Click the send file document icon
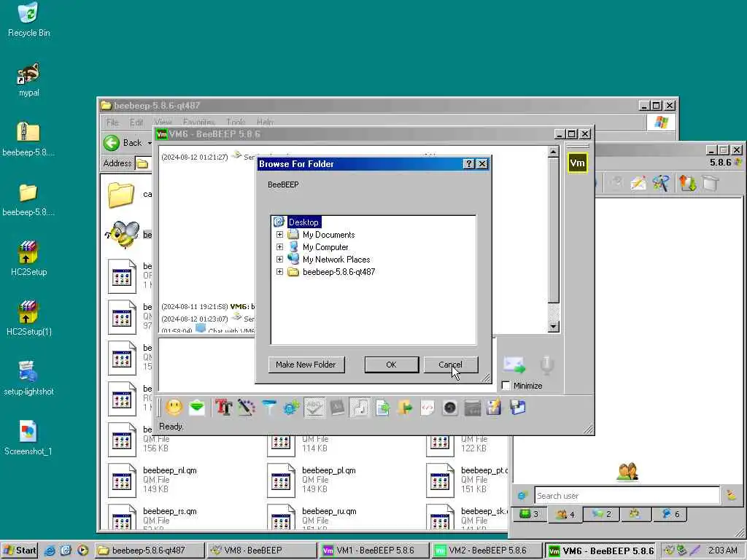 (382, 408)
